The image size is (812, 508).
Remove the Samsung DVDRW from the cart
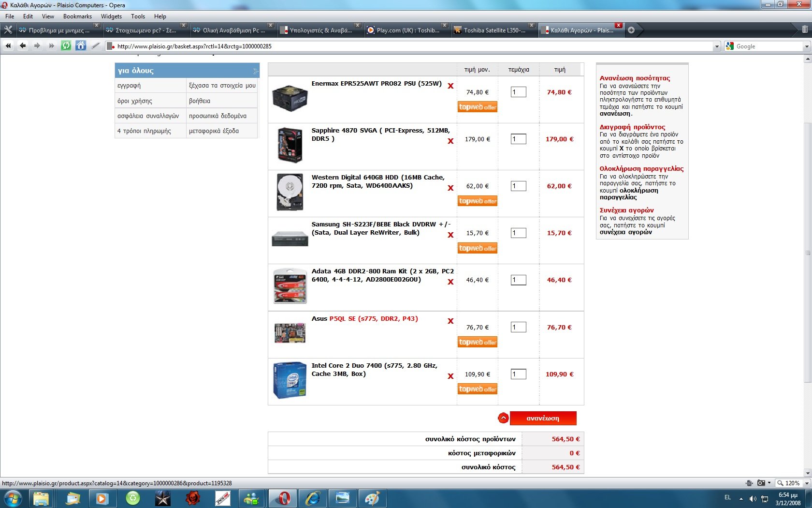(x=450, y=235)
